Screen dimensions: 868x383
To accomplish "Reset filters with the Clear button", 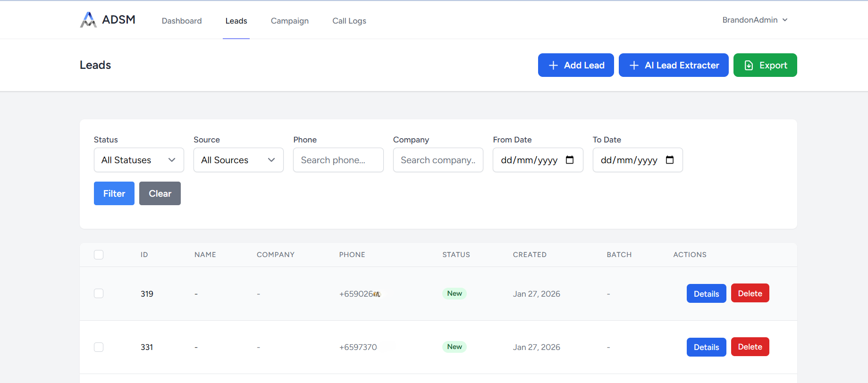I will [x=160, y=193].
